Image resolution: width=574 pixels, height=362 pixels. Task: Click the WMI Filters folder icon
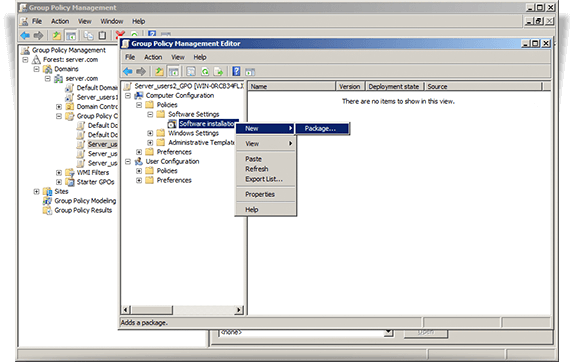70,172
